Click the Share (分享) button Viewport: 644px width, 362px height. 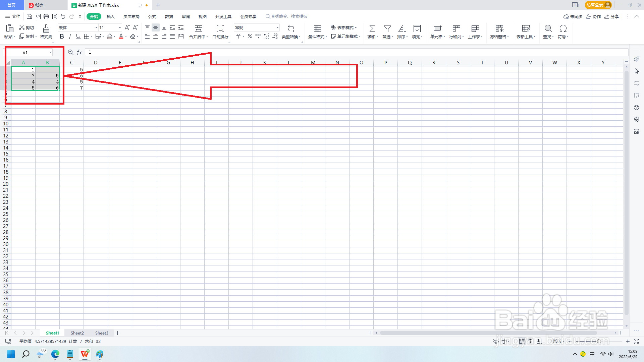pyautogui.click(x=612, y=16)
